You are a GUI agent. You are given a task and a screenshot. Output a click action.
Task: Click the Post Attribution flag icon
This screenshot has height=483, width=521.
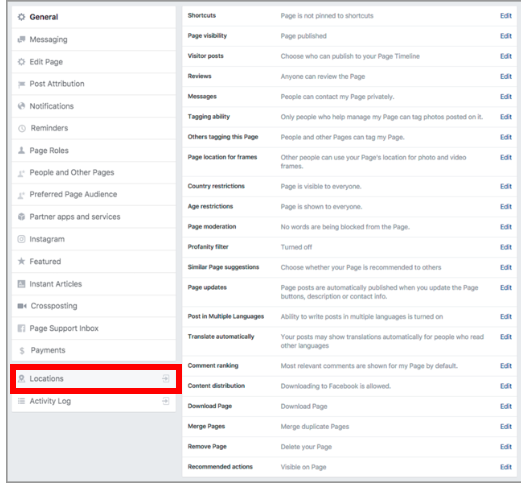(21, 84)
